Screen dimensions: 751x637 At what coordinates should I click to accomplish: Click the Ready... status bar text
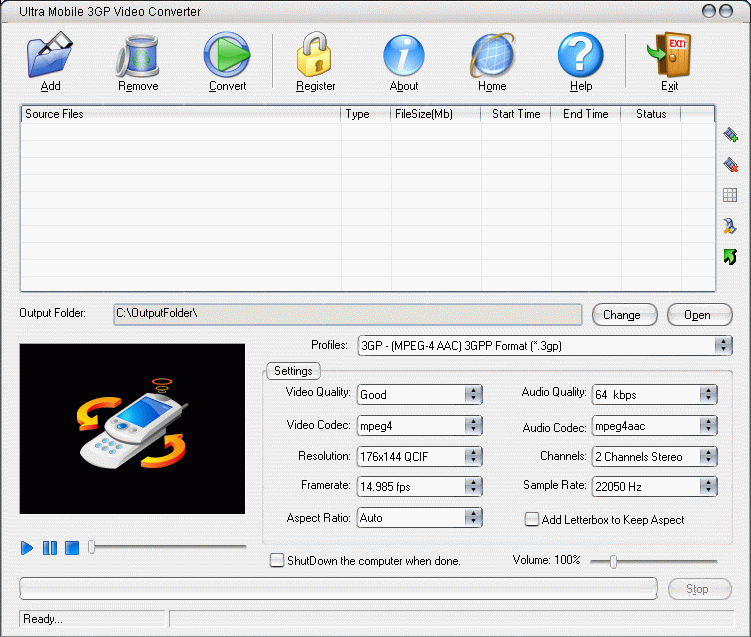click(x=43, y=619)
